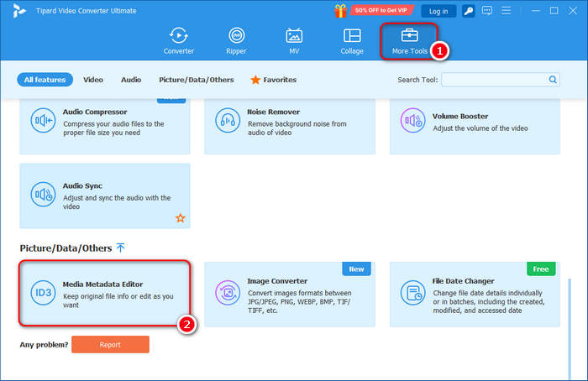Open the Noise Remover headphone icon
The image size is (588, 381).
click(228, 120)
